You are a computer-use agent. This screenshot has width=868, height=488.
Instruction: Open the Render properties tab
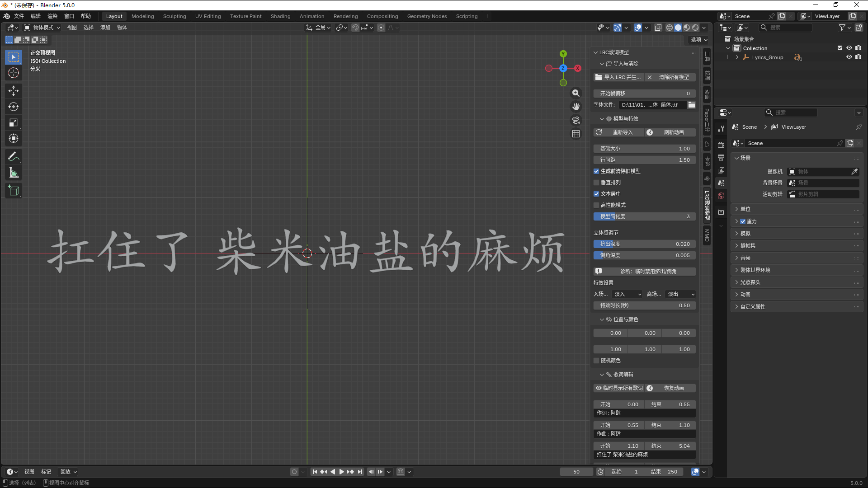tap(721, 145)
